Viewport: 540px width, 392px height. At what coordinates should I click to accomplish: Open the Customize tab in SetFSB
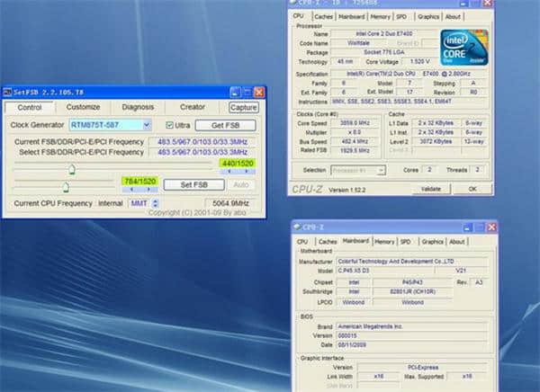[x=83, y=107]
